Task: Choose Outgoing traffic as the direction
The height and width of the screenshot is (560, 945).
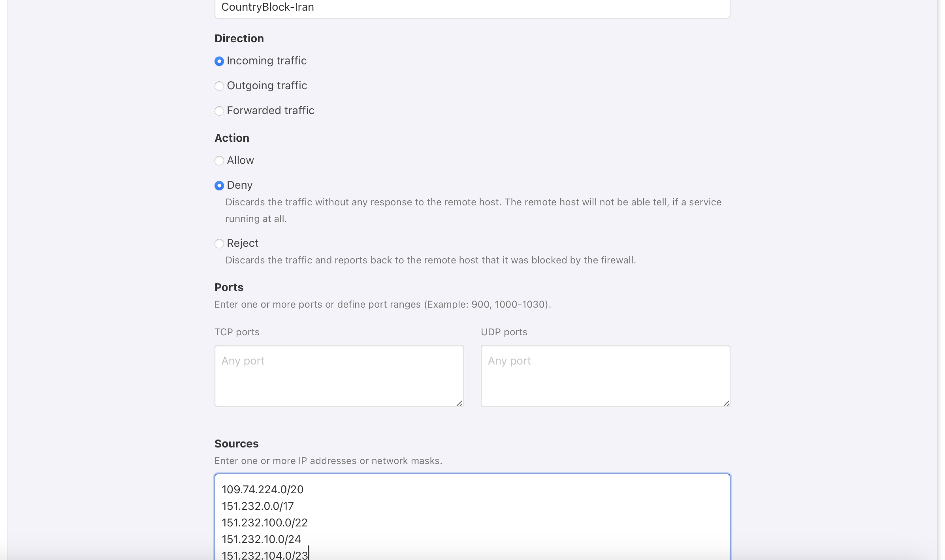Action: [219, 86]
